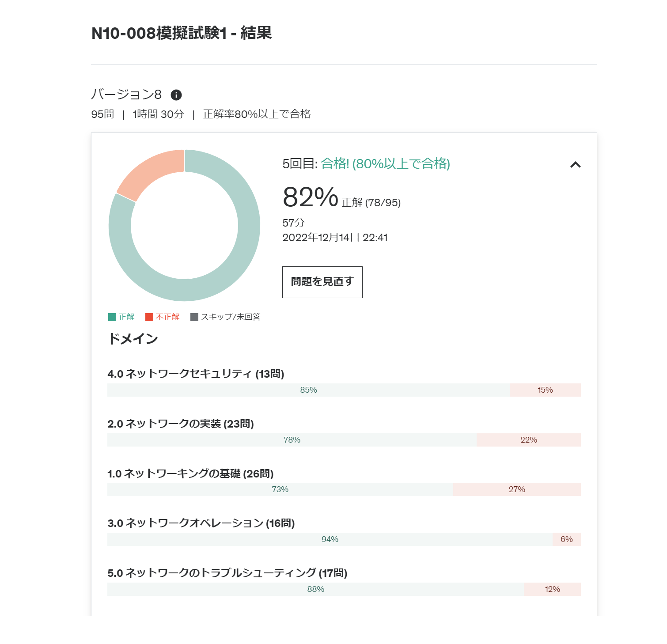Screen dimensions: 667x644
Task: Click the 12% incorrect bar for トラブルシューティング
Action: coord(552,589)
